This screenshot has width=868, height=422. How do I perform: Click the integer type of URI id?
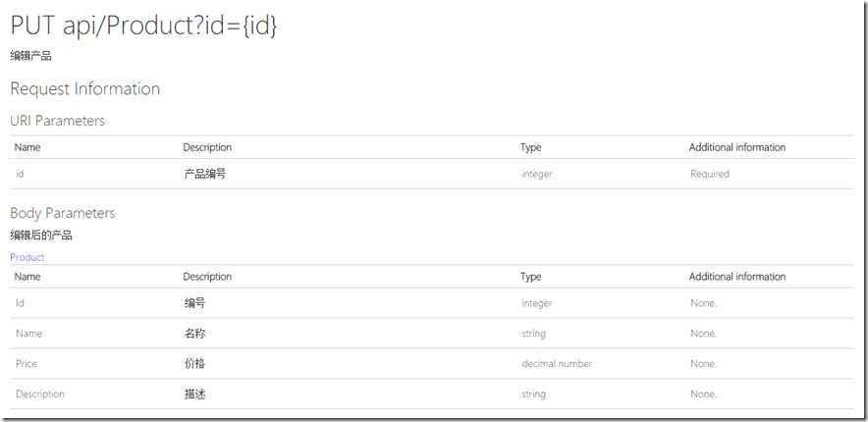[537, 174]
